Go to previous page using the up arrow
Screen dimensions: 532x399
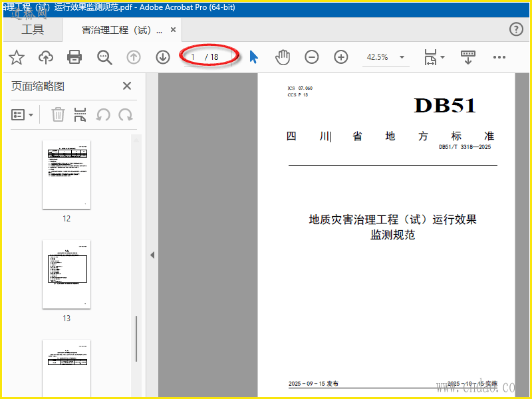tap(134, 57)
